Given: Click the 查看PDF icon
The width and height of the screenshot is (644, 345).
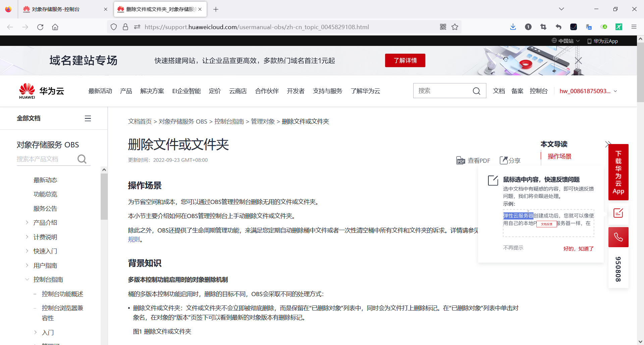Looking at the screenshot, I should pyautogui.click(x=461, y=160).
